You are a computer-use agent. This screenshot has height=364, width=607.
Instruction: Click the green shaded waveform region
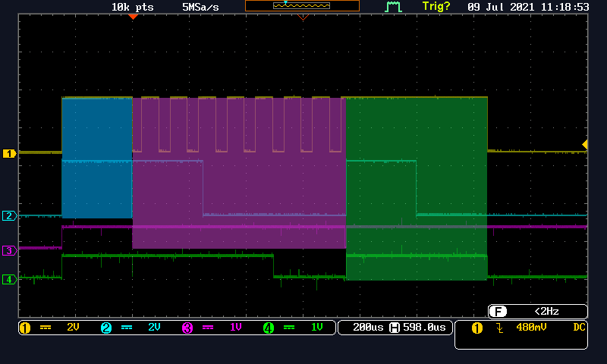(x=417, y=188)
